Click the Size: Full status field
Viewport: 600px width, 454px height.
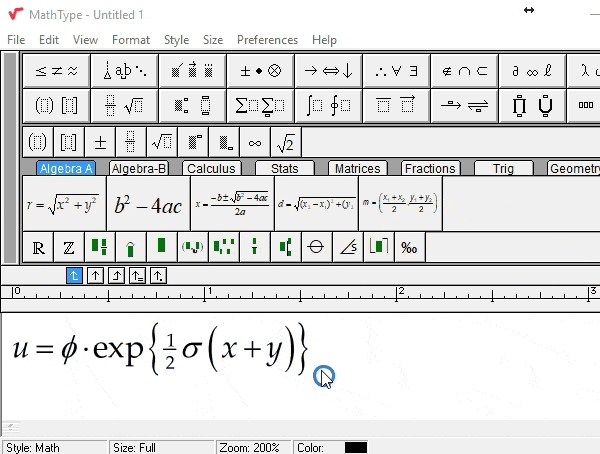[161, 447]
